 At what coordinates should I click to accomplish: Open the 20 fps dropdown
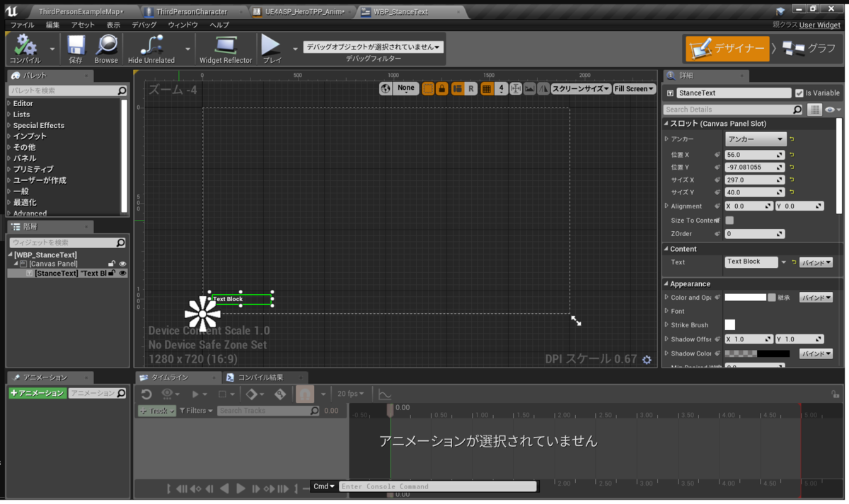pos(351,394)
